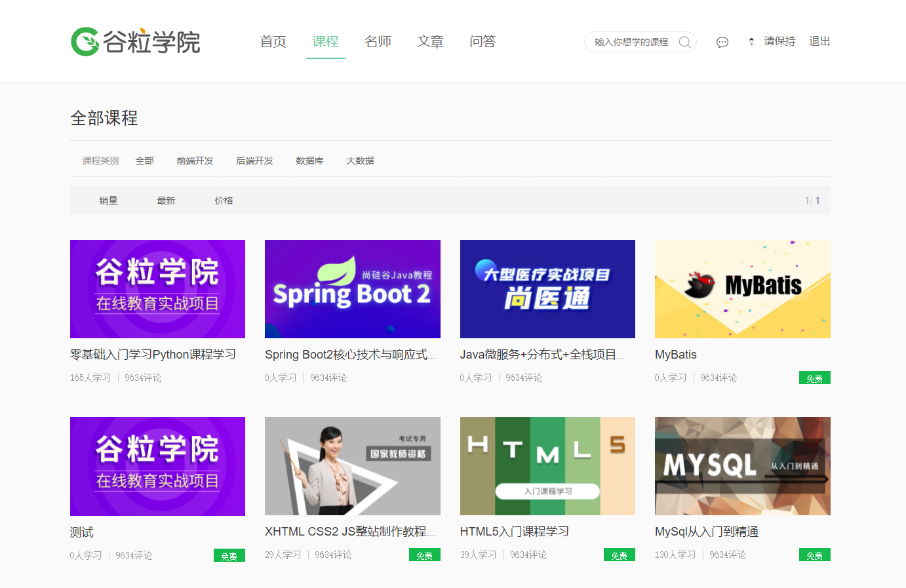Screen dimensions: 906x588
Task: Open the 名师 nav item
Action: click(x=378, y=41)
